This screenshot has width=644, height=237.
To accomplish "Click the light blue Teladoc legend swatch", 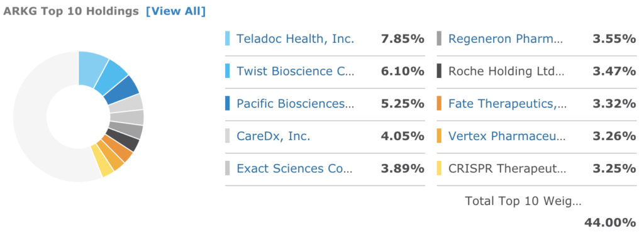I will [228, 39].
